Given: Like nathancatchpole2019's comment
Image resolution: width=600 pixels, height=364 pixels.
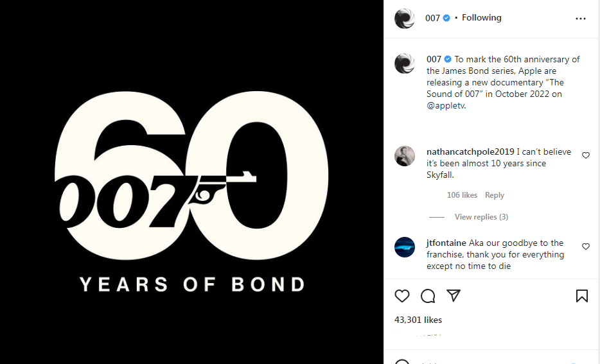Looking at the screenshot, I should click(586, 155).
